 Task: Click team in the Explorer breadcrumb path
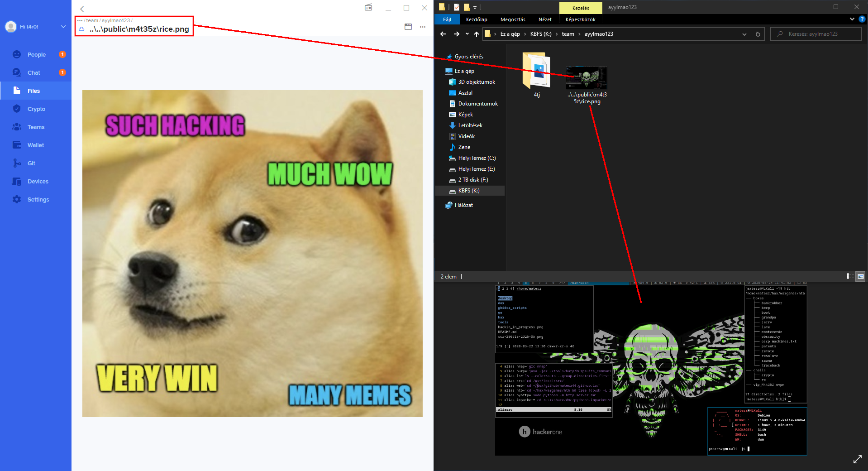568,34
